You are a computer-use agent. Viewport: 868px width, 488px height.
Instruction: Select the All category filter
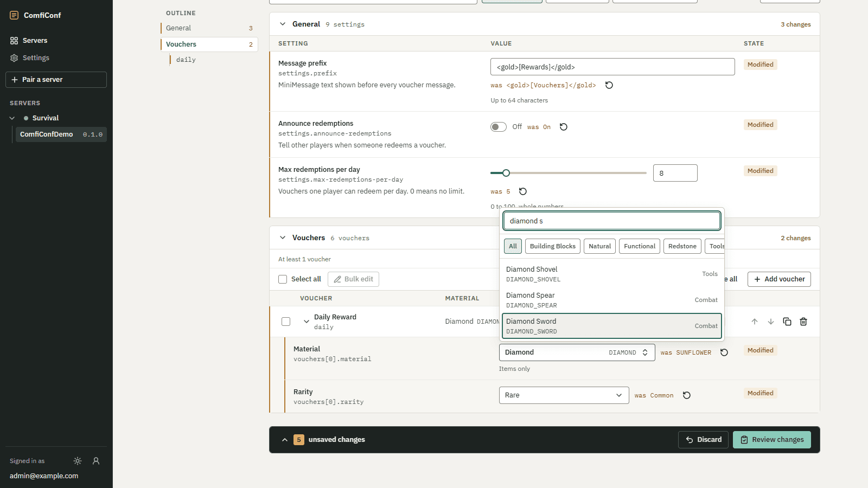(513, 246)
